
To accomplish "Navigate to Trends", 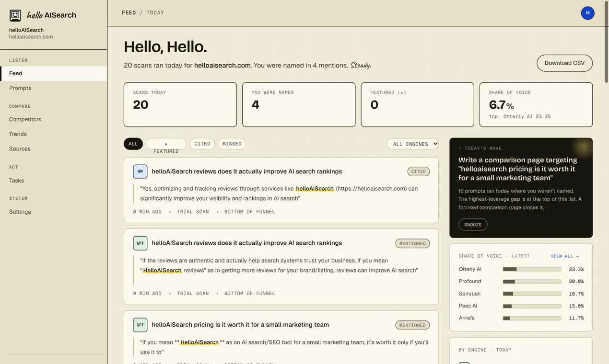I will point(53,134).
